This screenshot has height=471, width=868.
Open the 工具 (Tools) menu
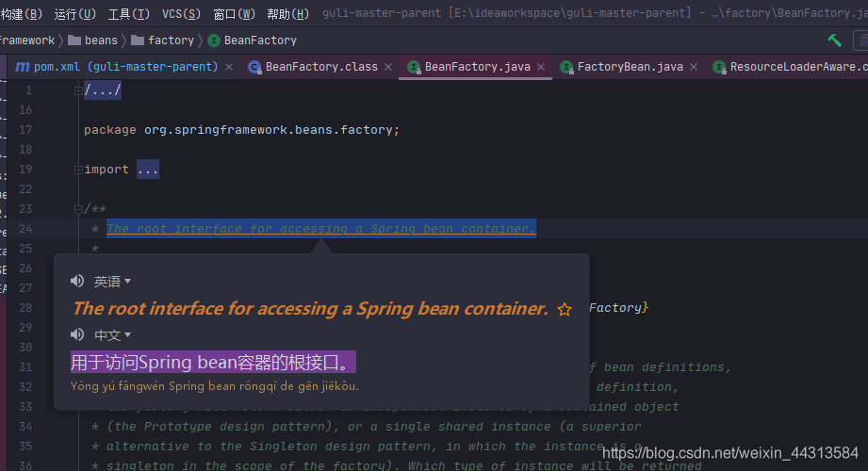[128, 14]
